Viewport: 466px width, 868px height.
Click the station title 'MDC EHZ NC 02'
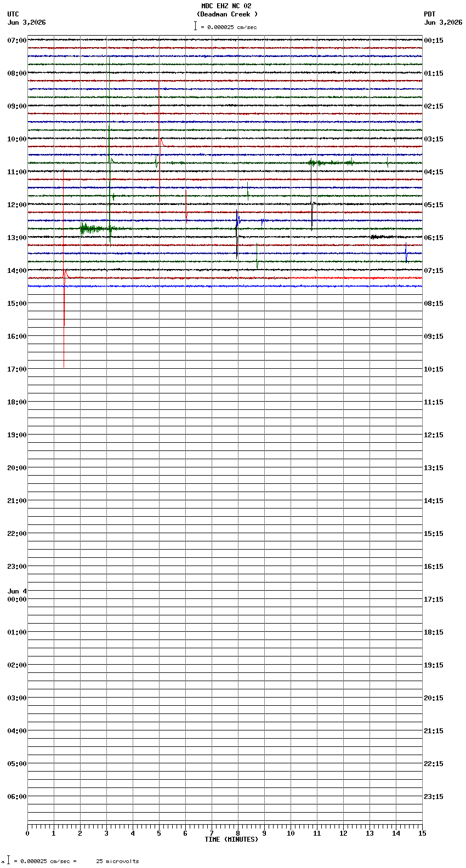226,6
